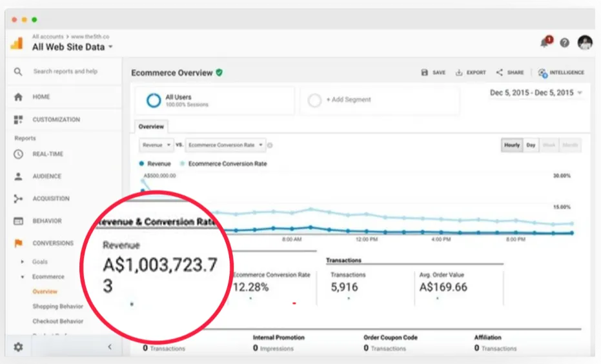
Task: Click the search magnifier icon
Action: (x=18, y=72)
